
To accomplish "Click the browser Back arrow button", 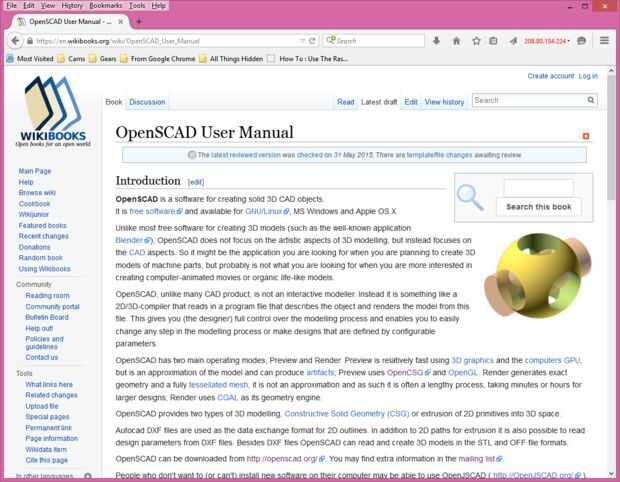I will click(15, 41).
